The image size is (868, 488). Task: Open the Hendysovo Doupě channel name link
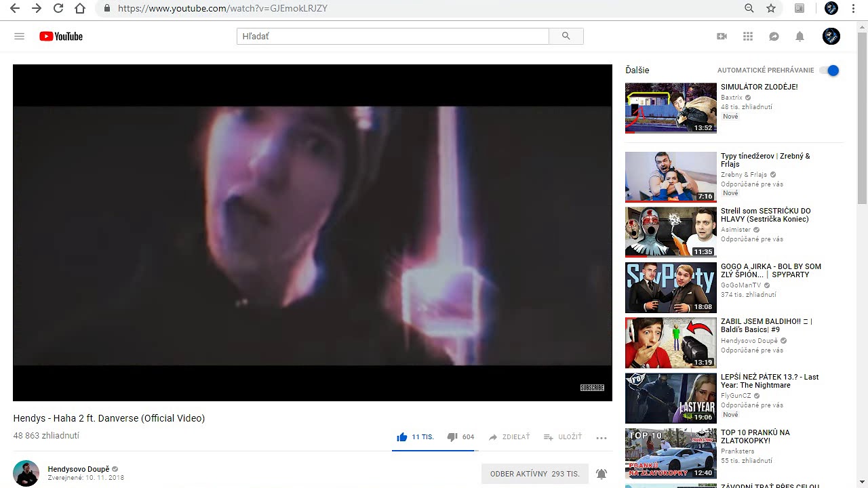(x=79, y=469)
